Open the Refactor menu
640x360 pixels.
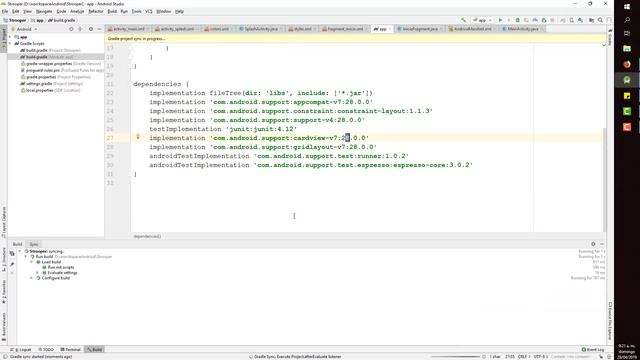click(x=96, y=11)
